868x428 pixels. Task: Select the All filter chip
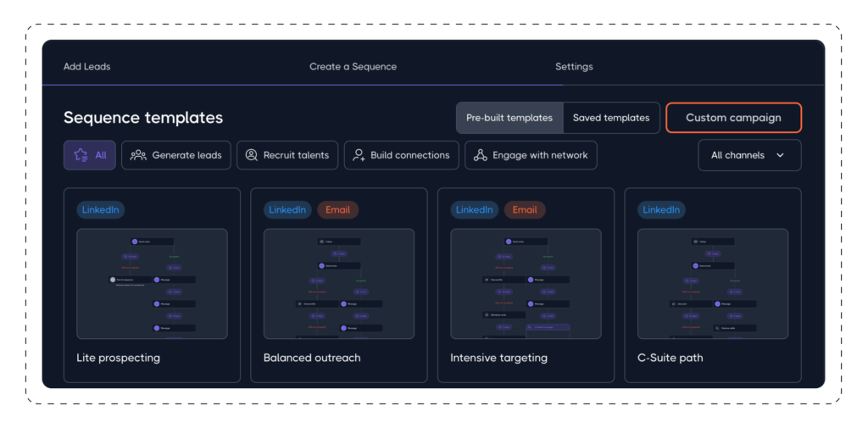(x=90, y=155)
